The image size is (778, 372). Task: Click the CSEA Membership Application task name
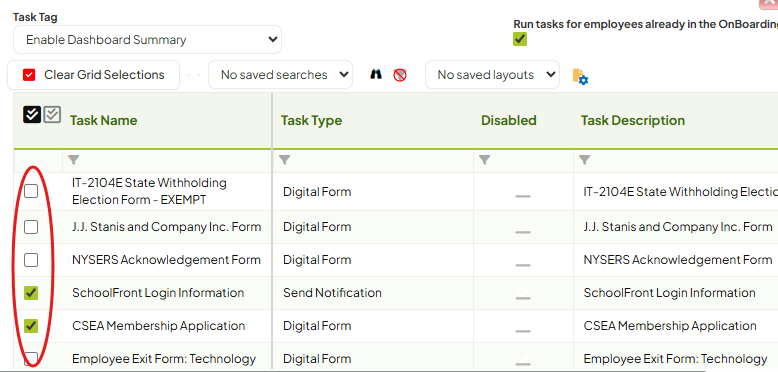158,326
